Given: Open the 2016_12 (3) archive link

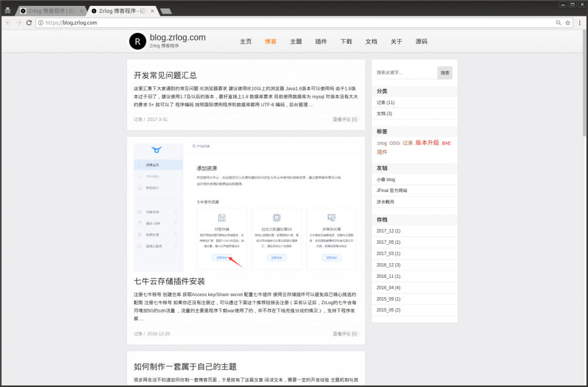Looking at the screenshot, I should [x=388, y=265].
